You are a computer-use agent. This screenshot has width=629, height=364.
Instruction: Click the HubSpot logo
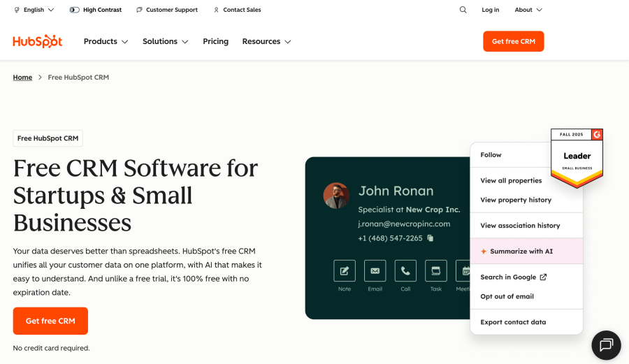point(38,41)
